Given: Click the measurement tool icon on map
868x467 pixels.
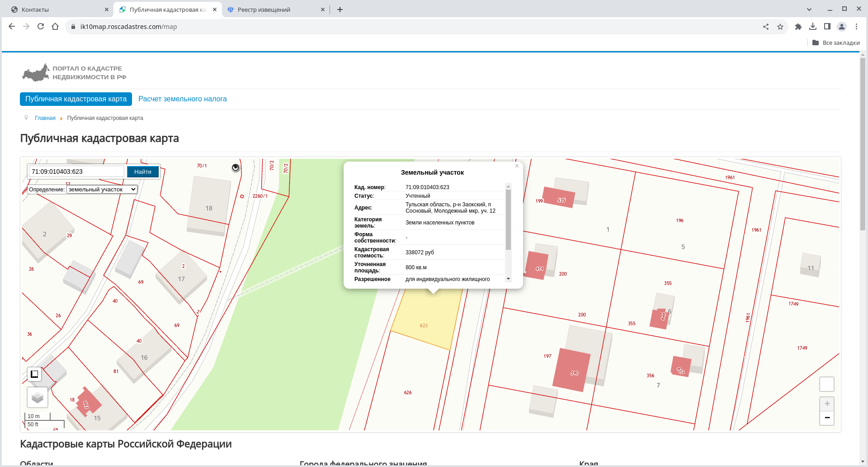Looking at the screenshot, I should tap(34, 374).
